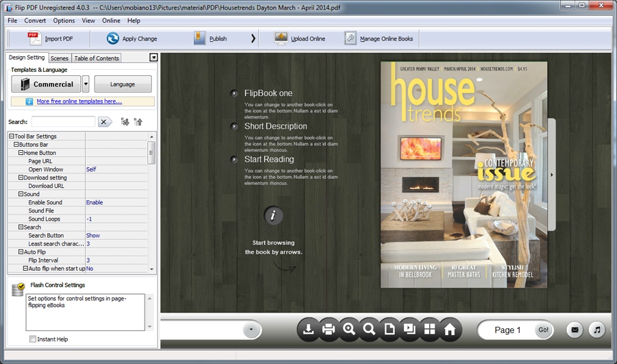The image size is (617, 364).
Task: Click Apply Change refresh icon
Action: point(113,38)
